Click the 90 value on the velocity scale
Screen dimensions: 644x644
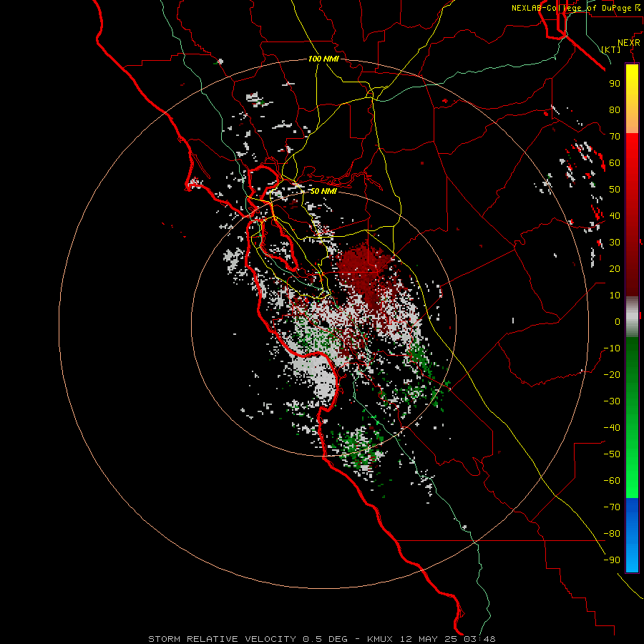(615, 84)
